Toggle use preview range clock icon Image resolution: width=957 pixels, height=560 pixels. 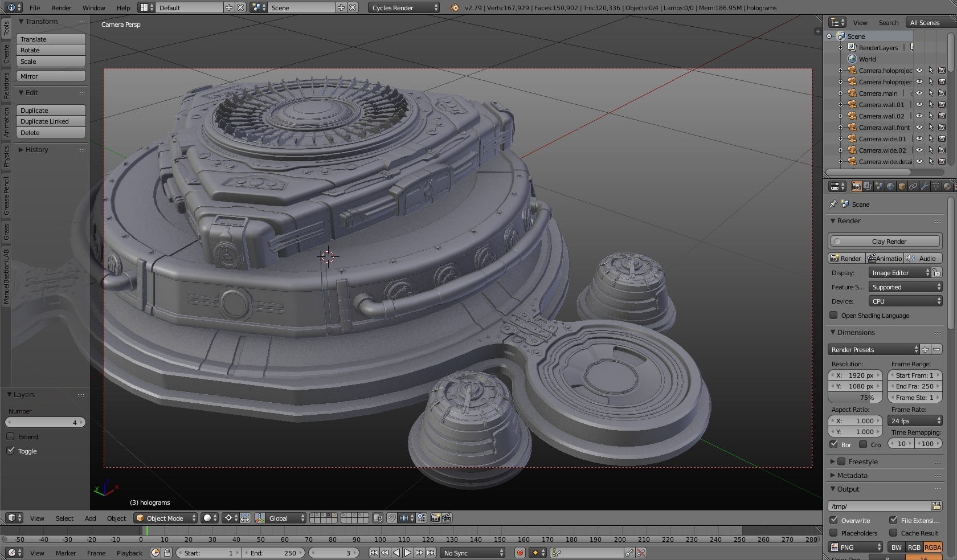coord(156,553)
